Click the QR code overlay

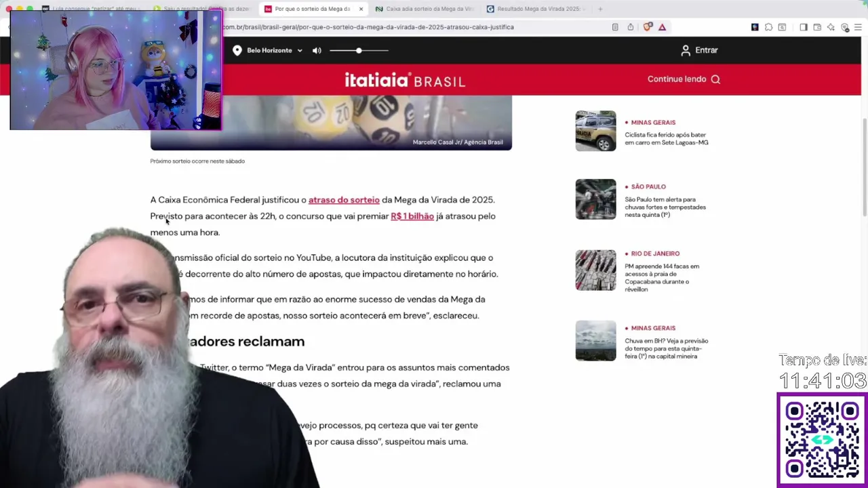[x=822, y=439]
